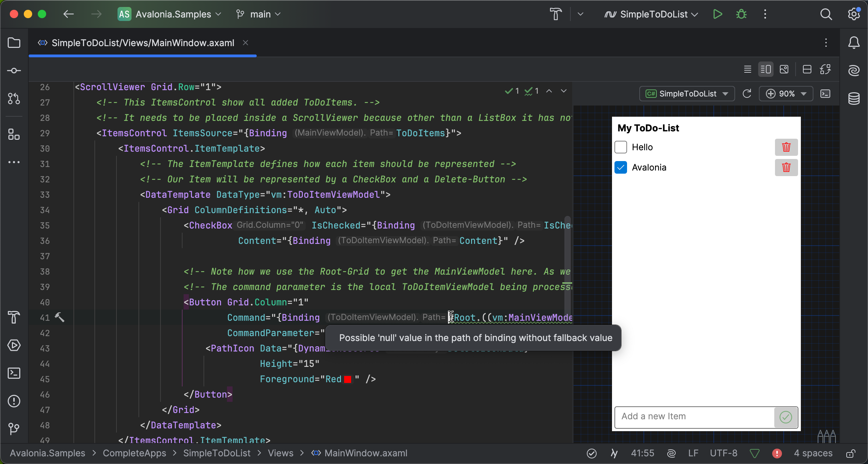
Task: Open the Problems tool window icon
Action: [14, 401]
